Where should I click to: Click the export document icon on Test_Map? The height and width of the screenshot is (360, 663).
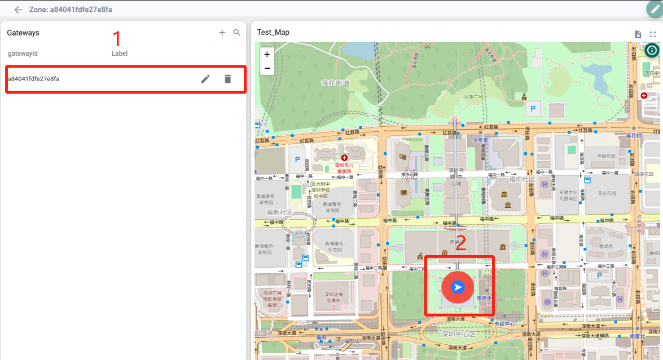click(638, 34)
